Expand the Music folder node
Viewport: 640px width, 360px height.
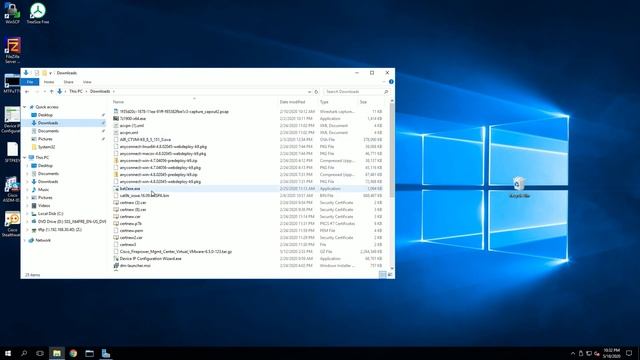point(28,190)
